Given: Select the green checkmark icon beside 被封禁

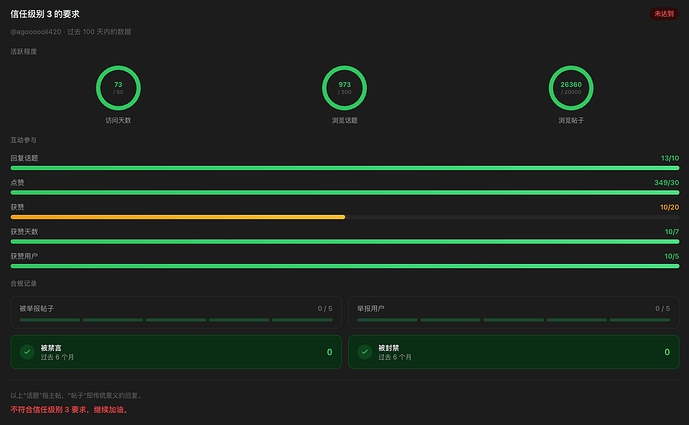Looking at the screenshot, I should 365,352.
